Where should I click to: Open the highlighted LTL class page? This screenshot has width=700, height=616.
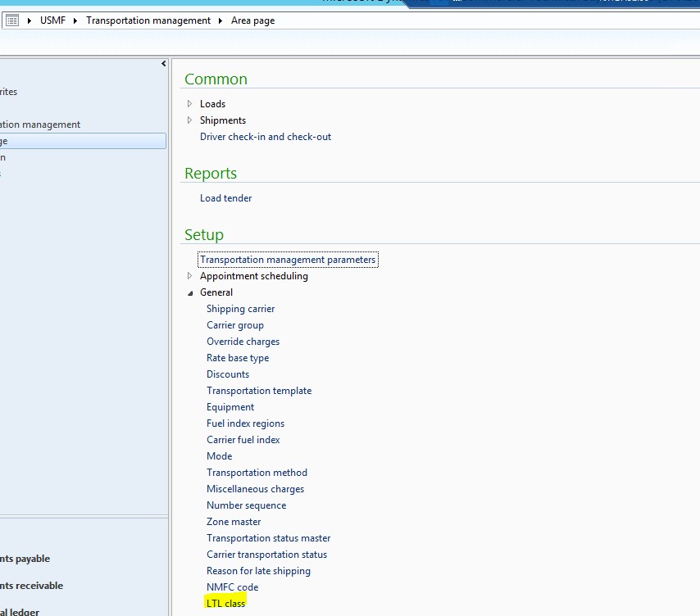tap(225, 601)
